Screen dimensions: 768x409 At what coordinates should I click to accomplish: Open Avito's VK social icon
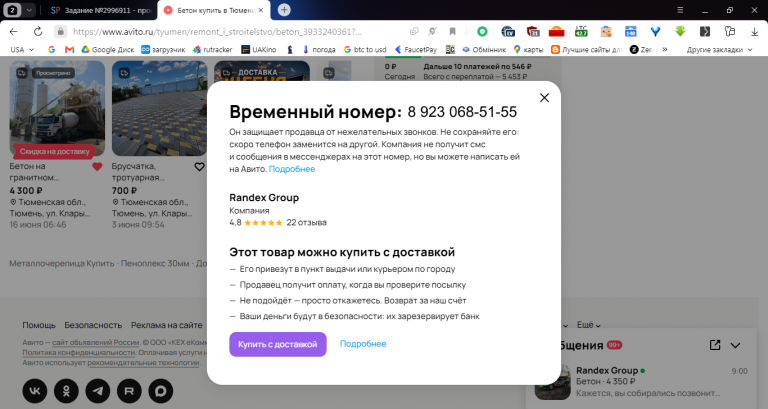pyautogui.click(x=35, y=391)
